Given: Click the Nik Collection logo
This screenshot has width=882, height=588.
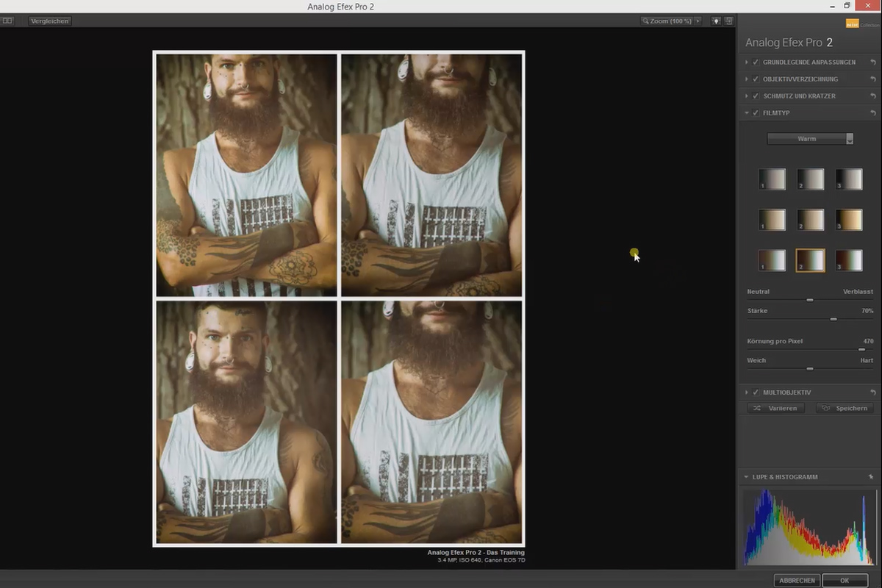Looking at the screenshot, I should point(853,24).
